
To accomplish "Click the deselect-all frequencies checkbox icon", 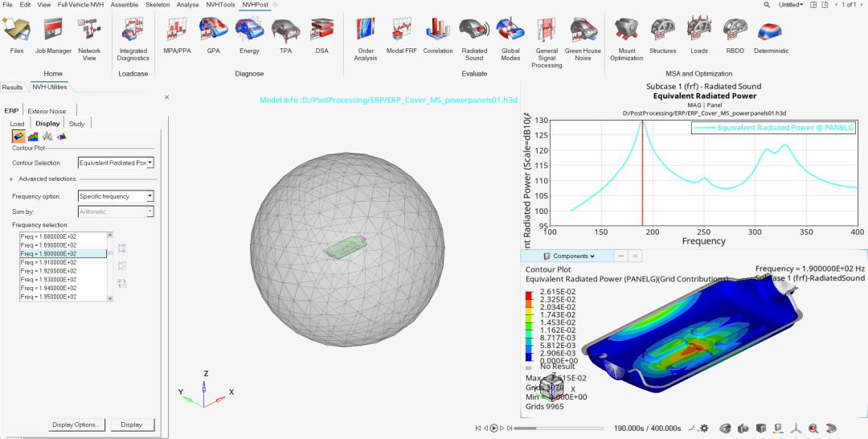I will 122,265.
